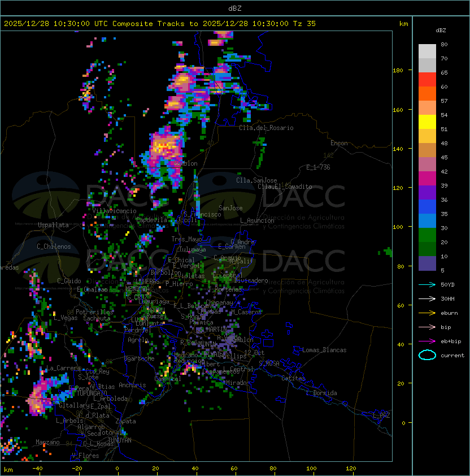
Task: Pick the bright yellow 54–51 dBZ swatch
Action: tap(427, 122)
